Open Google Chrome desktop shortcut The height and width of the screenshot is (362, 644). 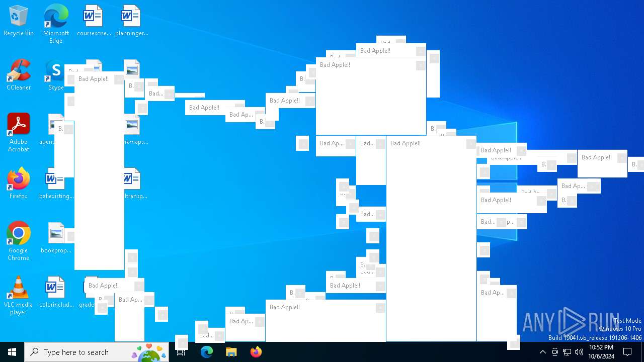[x=19, y=241]
